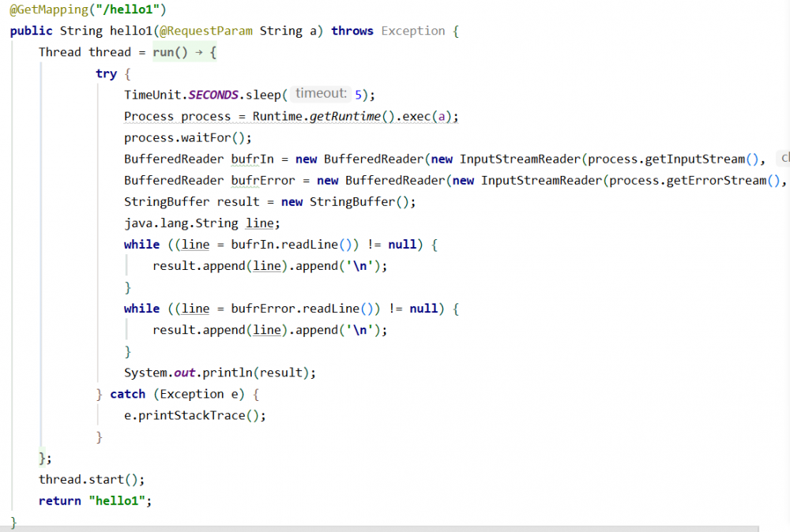Click the Thread type declaration
This screenshot has width=790, height=532.
60,52
